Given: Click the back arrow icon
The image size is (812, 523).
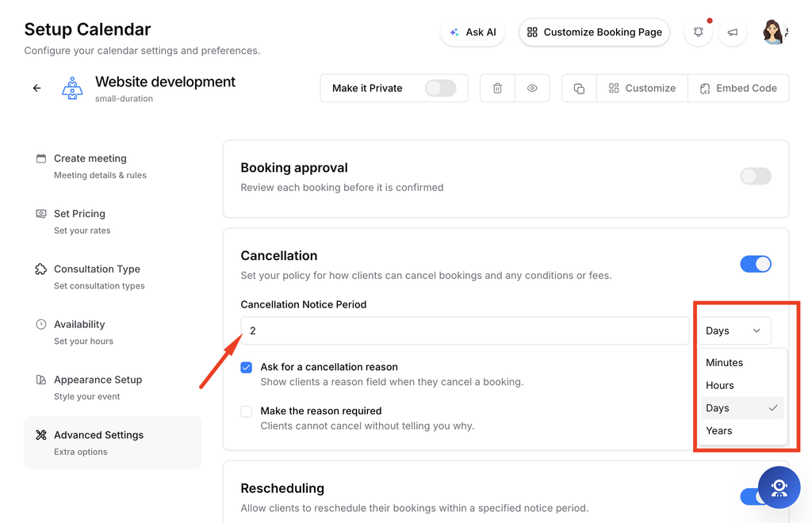Looking at the screenshot, I should tap(36, 88).
